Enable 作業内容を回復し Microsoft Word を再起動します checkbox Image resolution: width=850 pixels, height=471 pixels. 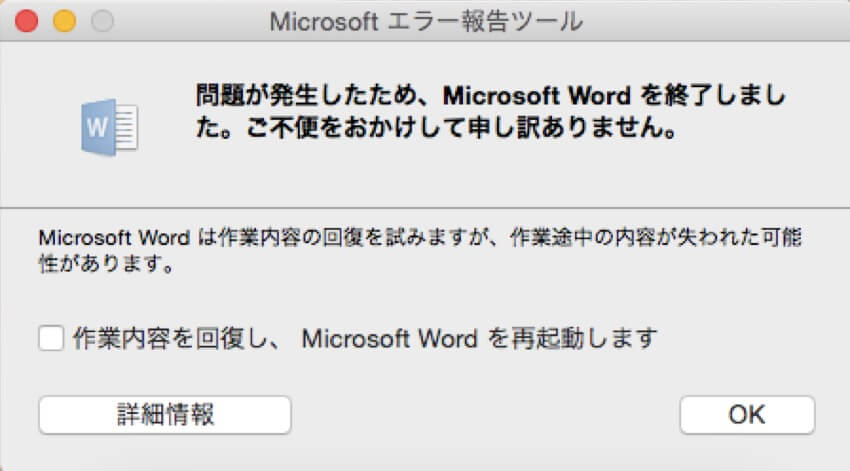(x=51, y=338)
